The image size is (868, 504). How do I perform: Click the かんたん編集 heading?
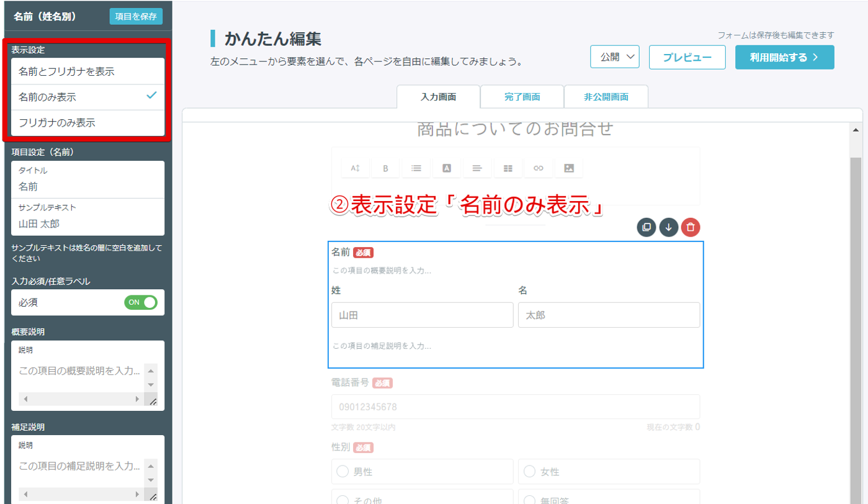tap(273, 38)
